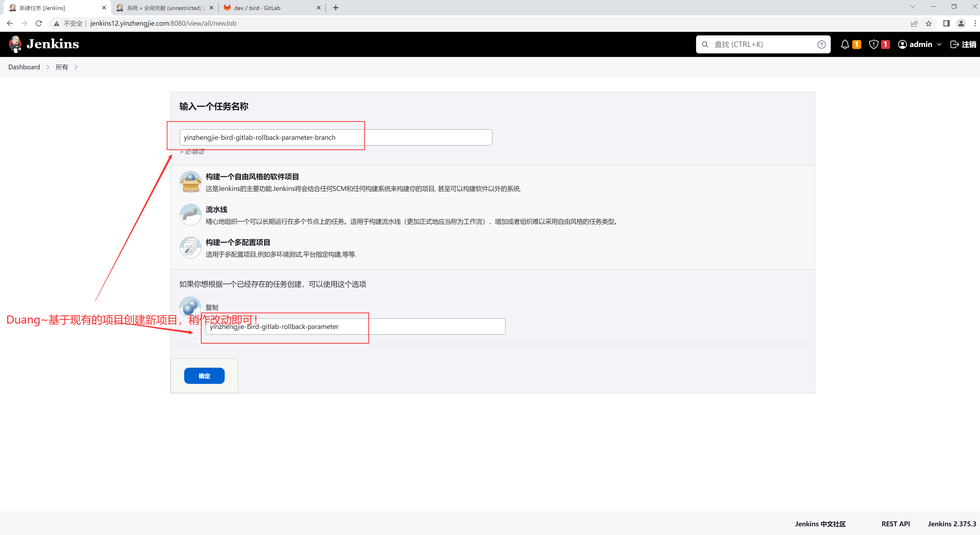The width and height of the screenshot is (980, 535).
Task: Open the security shield warnings icon
Action: pos(874,45)
